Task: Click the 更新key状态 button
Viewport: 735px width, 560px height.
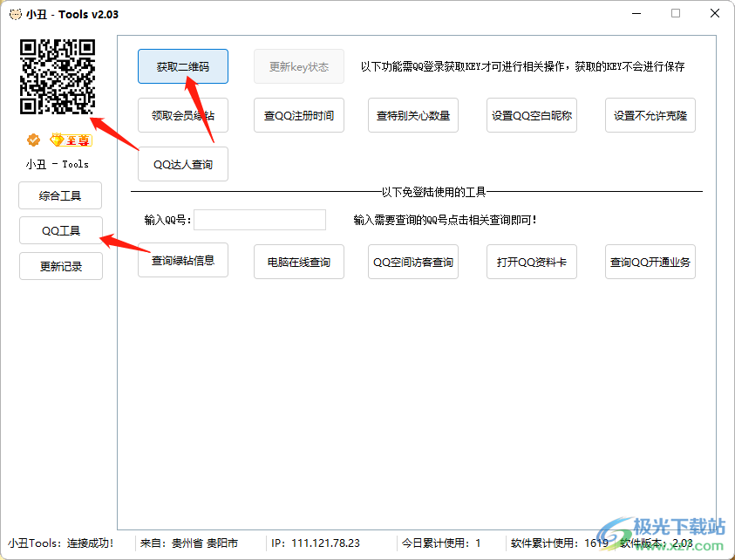Action: pyautogui.click(x=299, y=66)
